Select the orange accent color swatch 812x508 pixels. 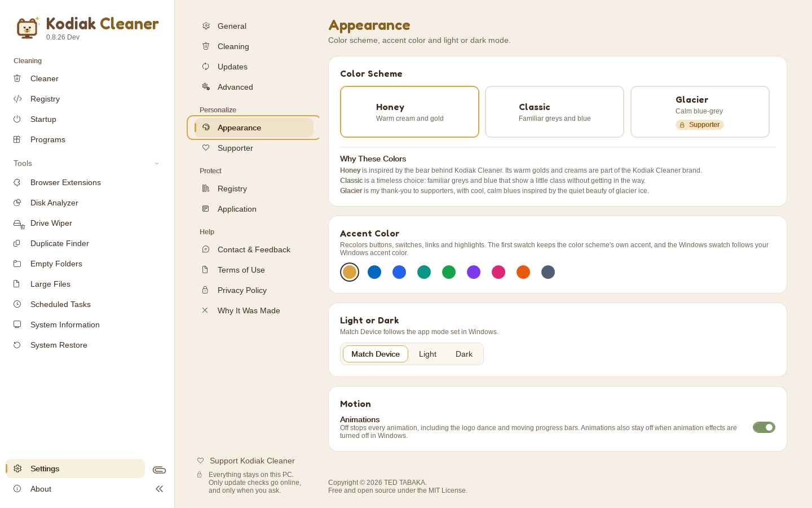point(523,272)
